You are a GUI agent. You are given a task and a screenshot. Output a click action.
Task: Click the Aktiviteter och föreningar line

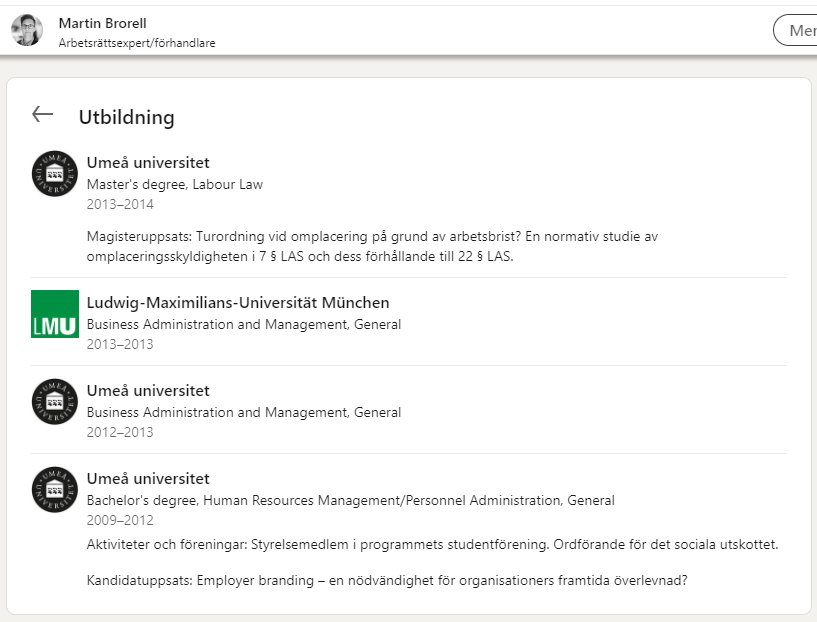[432, 544]
